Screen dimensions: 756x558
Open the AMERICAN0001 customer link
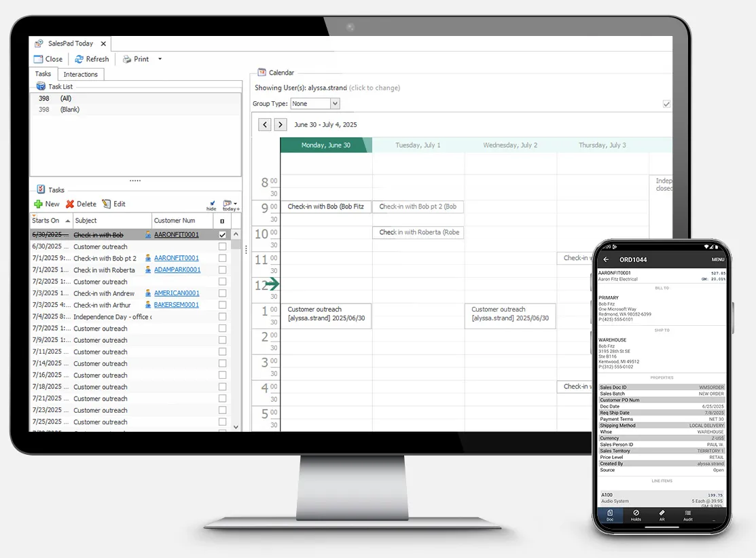pyautogui.click(x=177, y=293)
